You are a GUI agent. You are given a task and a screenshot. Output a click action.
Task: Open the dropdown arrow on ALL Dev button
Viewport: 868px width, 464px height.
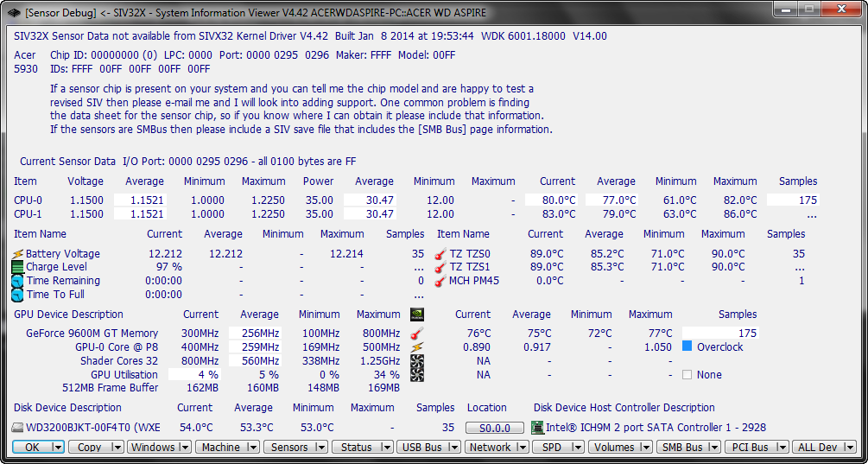click(851, 447)
